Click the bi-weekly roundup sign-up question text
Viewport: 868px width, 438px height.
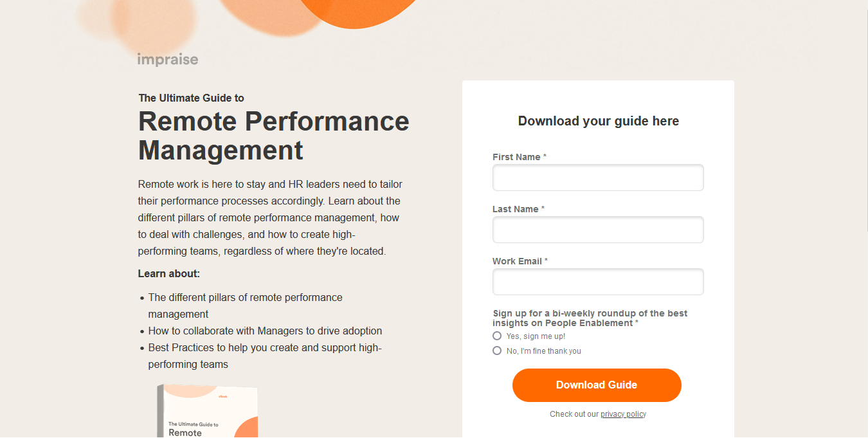pos(590,318)
